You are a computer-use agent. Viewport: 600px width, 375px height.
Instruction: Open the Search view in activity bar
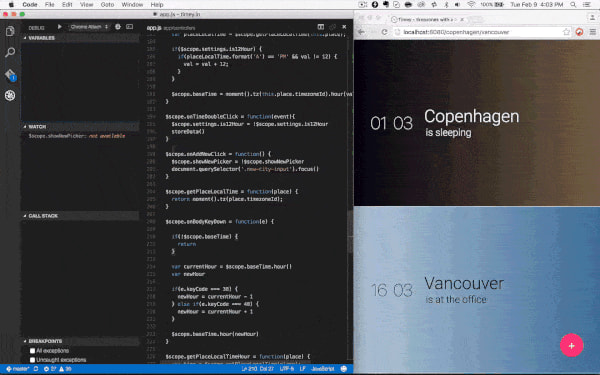point(10,52)
